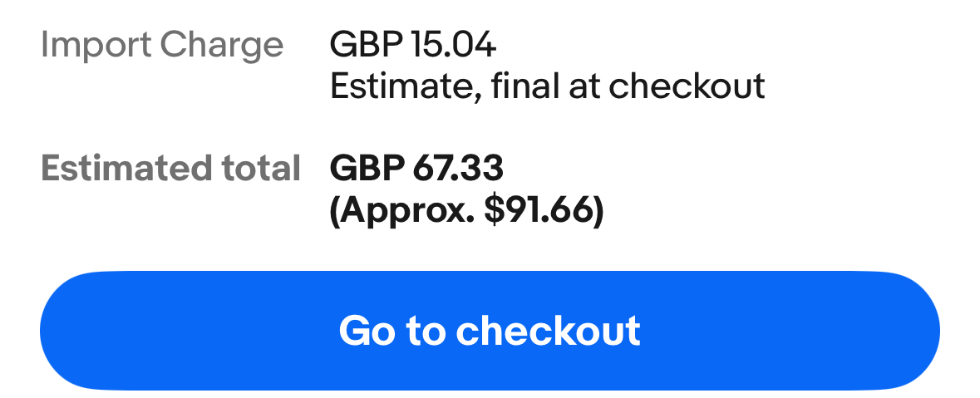This screenshot has width=980, height=398.
Task: Click the GBP 15.04 import charge amount
Action: click(x=413, y=45)
